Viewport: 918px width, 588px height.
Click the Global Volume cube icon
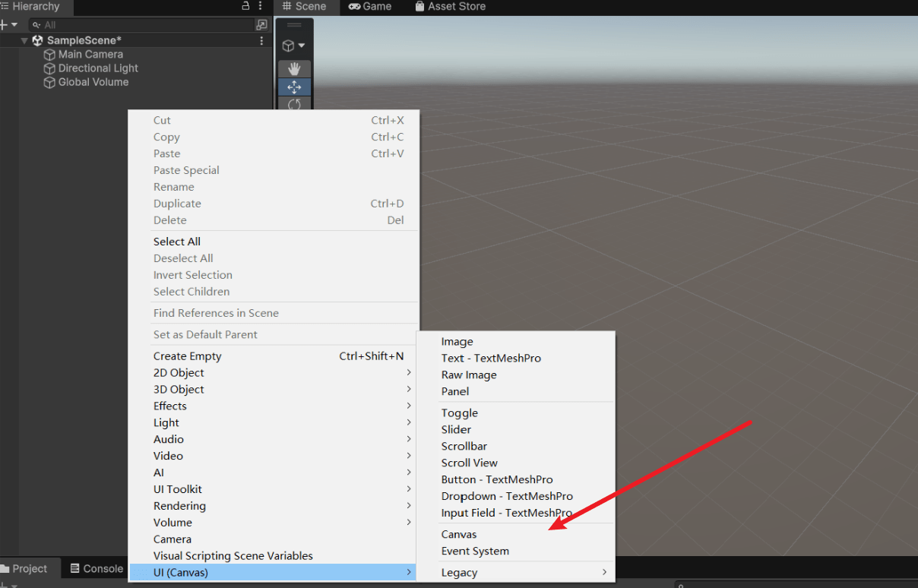(49, 82)
